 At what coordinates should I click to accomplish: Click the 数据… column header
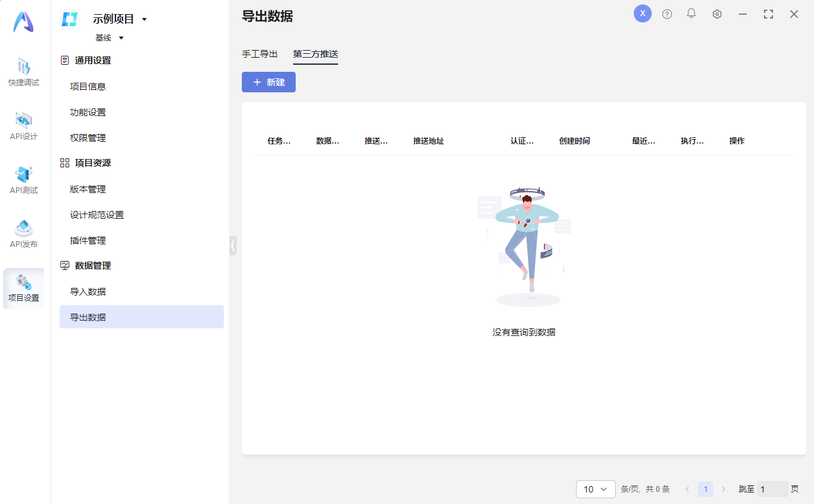328,141
